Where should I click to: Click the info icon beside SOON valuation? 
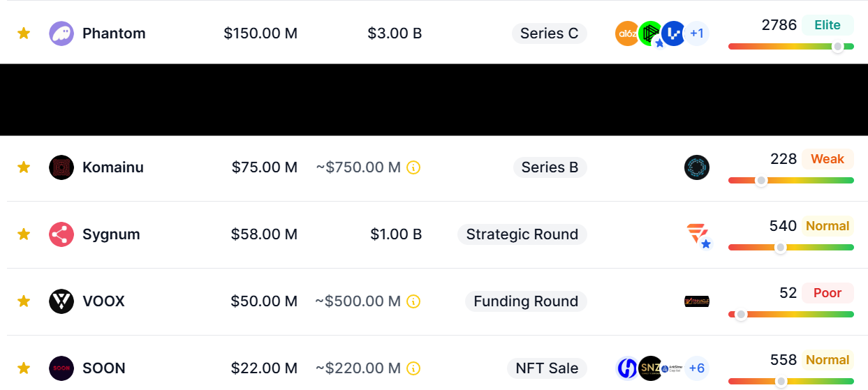(x=413, y=368)
